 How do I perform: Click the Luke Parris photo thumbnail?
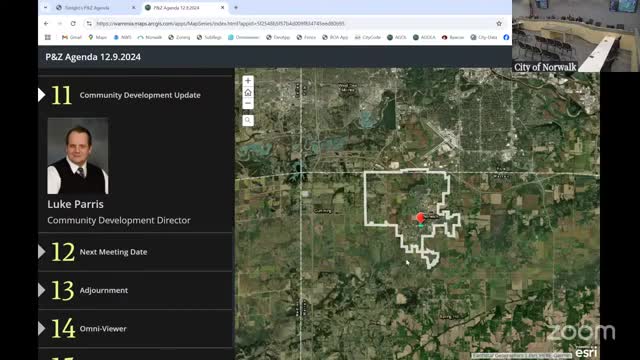[78, 156]
